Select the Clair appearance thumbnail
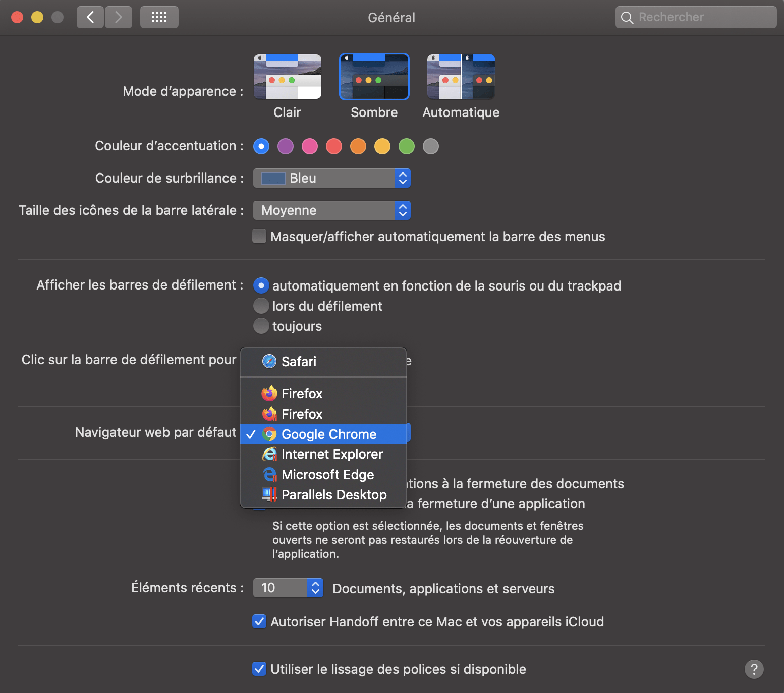Screen dimensions: 784x693 (288, 77)
